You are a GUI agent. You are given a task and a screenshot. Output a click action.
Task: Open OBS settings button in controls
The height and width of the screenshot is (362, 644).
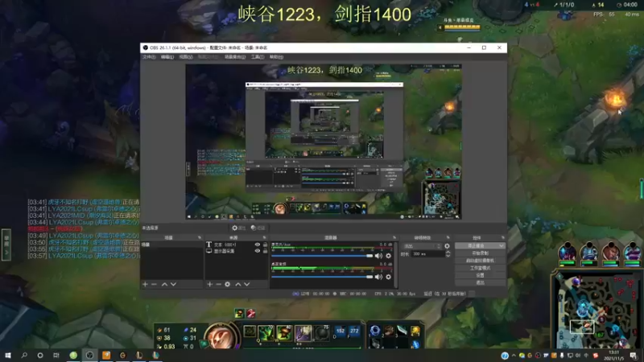tap(480, 275)
